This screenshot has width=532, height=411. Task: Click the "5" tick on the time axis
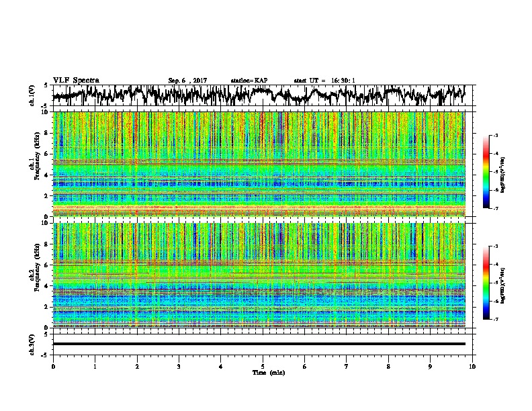[x=263, y=367]
